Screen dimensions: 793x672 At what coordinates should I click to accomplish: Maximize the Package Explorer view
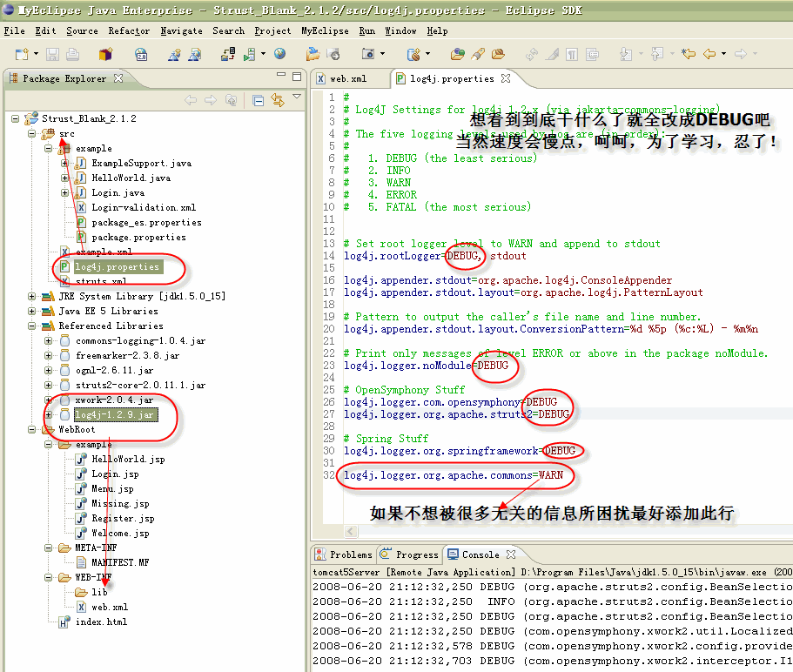click(297, 77)
